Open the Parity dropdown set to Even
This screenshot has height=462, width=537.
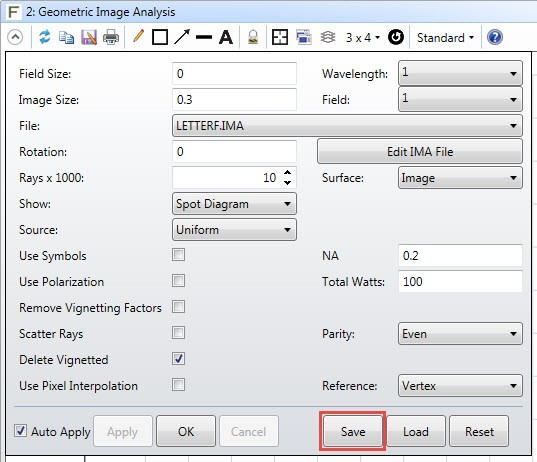coord(460,334)
